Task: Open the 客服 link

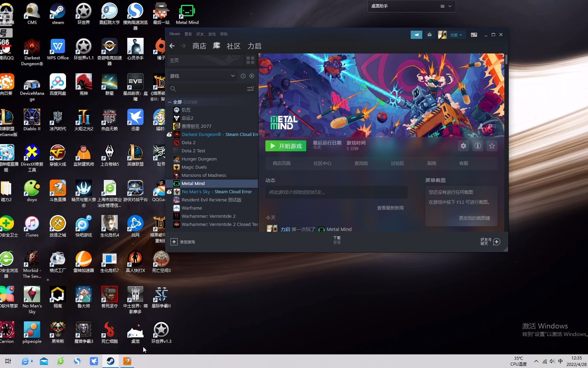Action: tap(464, 164)
